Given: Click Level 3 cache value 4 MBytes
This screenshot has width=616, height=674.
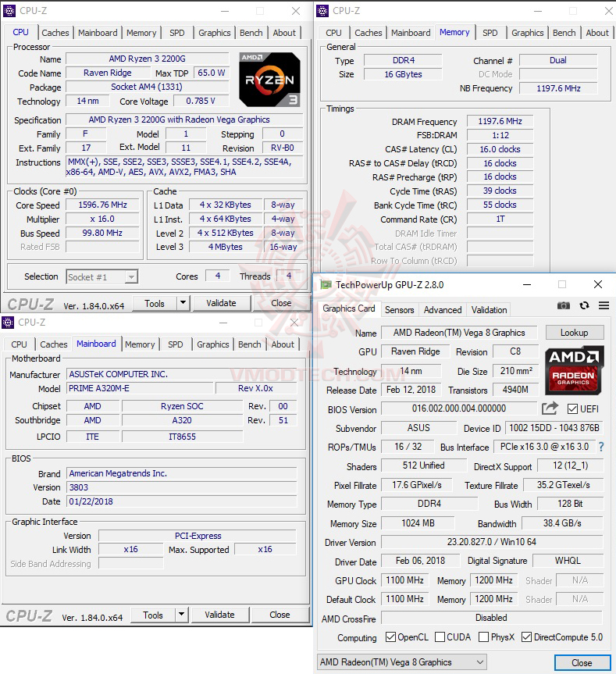Looking at the screenshot, I should coord(226,247).
